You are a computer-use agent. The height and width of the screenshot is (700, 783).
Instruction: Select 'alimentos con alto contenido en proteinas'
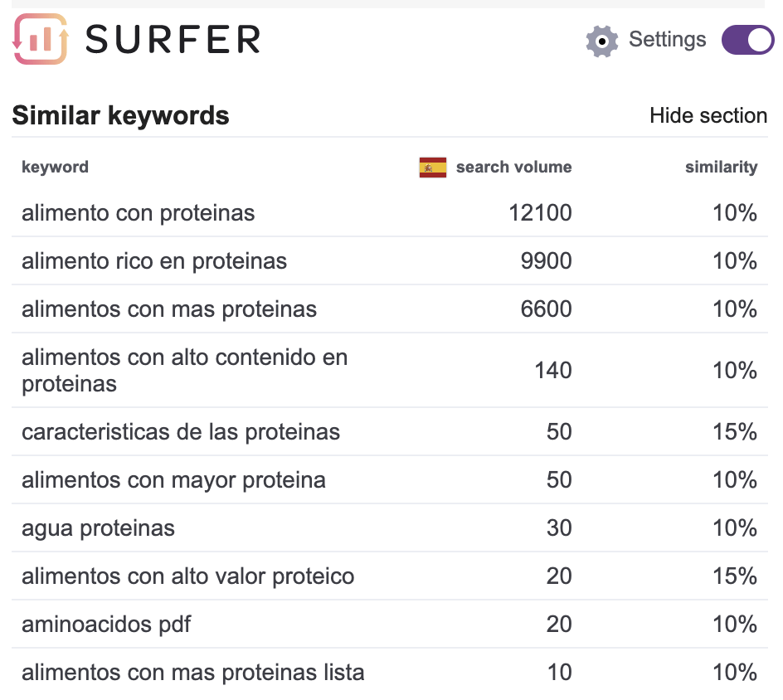coord(184,371)
